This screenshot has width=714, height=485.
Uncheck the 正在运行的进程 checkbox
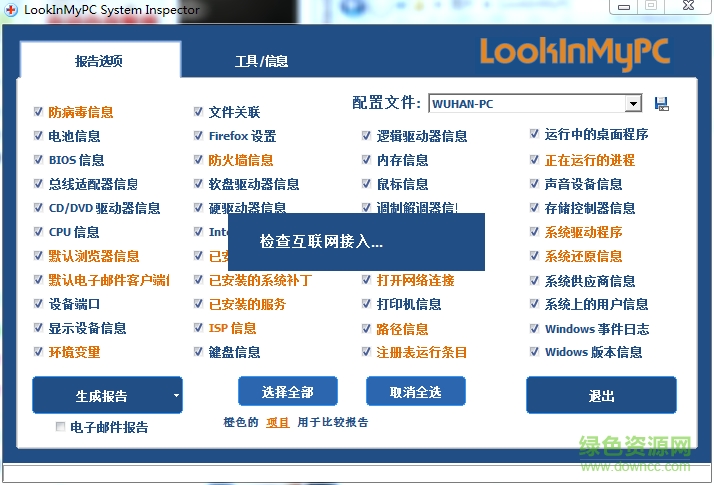[535, 159]
